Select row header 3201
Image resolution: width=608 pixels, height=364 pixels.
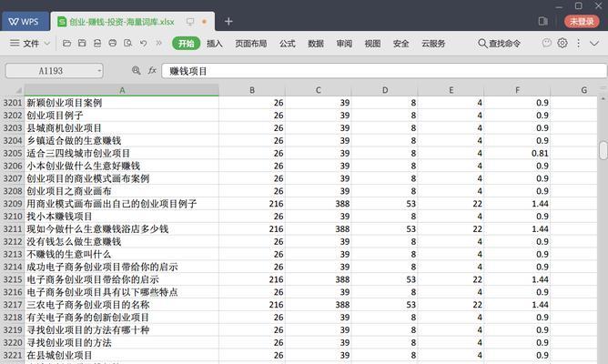pyautogui.click(x=13, y=103)
